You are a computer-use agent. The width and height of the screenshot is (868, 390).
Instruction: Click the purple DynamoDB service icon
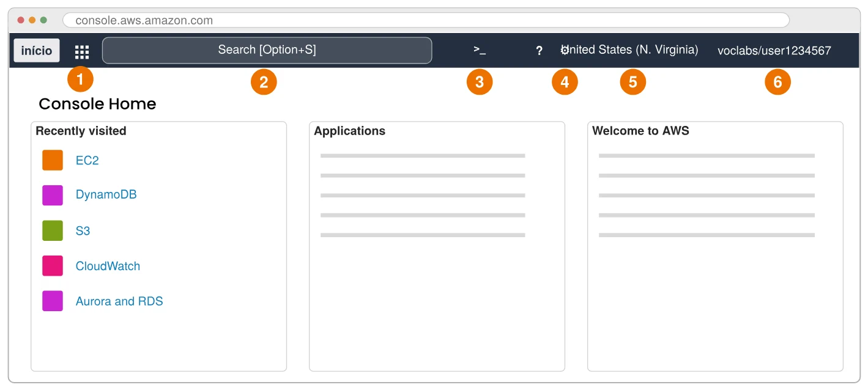[53, 195]
